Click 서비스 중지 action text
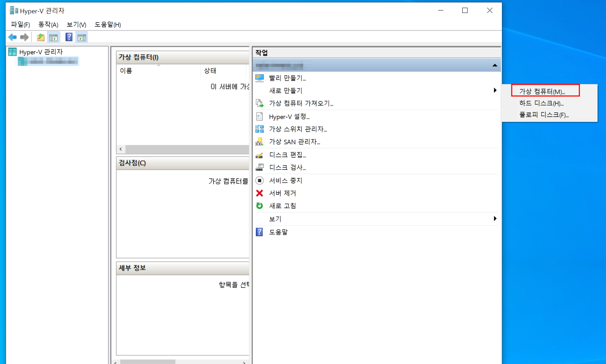 click(x=286, y=180)
